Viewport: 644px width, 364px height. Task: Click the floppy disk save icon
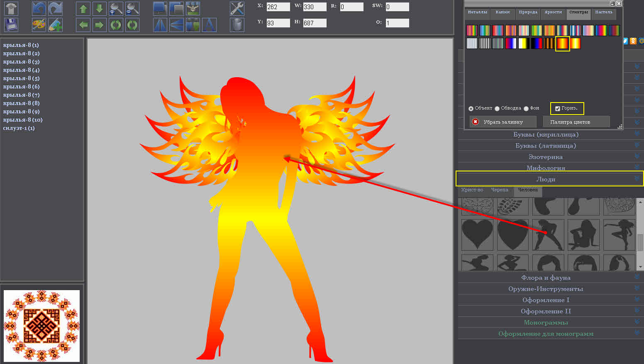(11, 25)
